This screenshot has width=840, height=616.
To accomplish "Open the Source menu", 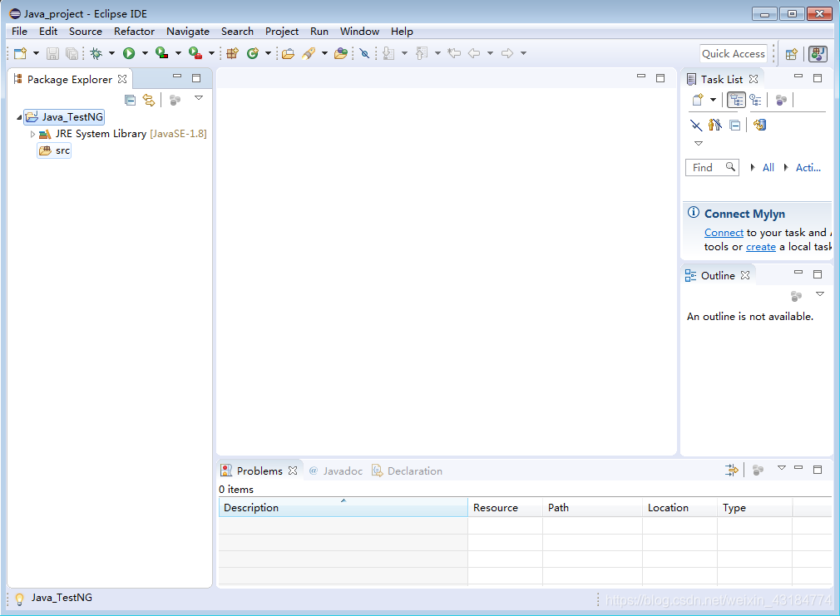I will click(85, 31).
